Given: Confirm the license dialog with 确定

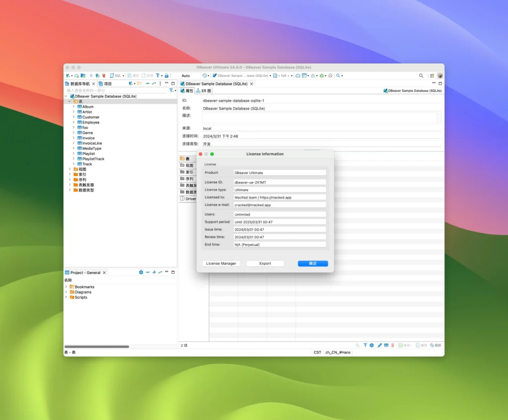Looking at the screenshot, I should (x=313, y=264).
